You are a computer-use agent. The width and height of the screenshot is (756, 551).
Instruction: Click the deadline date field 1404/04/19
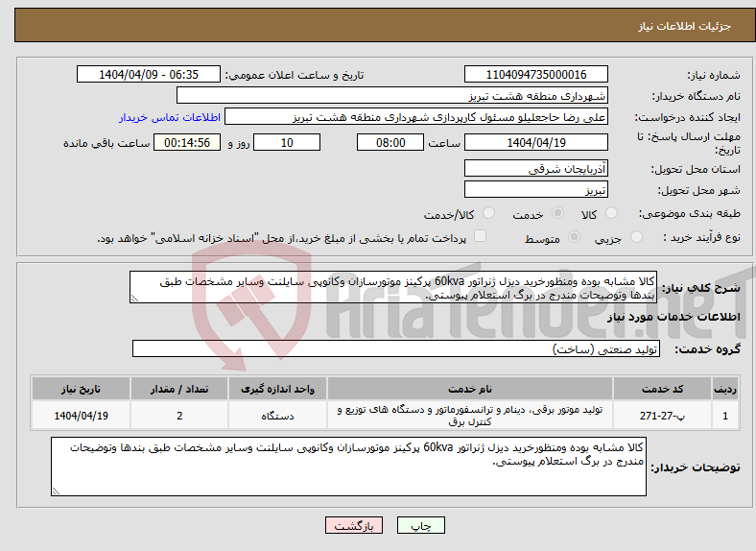535,142
